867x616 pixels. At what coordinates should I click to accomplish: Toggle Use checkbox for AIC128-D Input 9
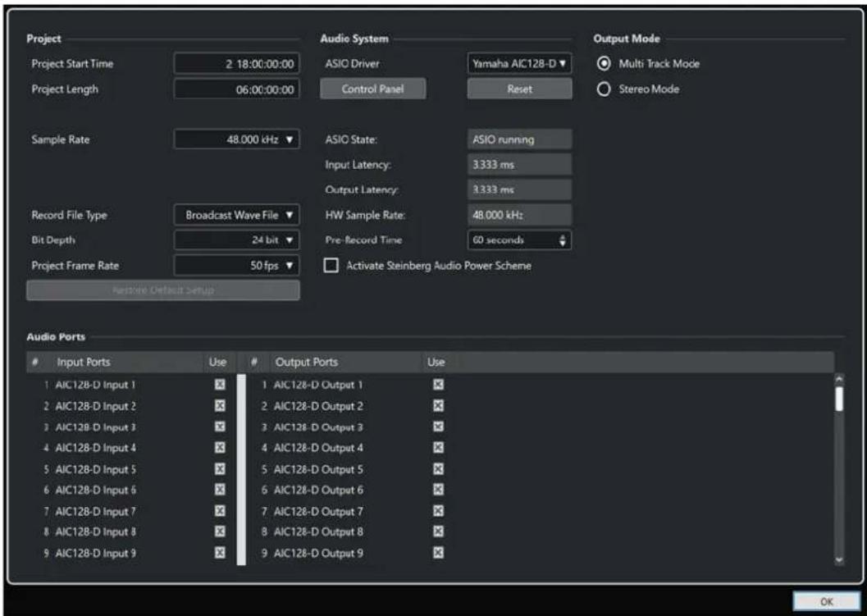220,553
